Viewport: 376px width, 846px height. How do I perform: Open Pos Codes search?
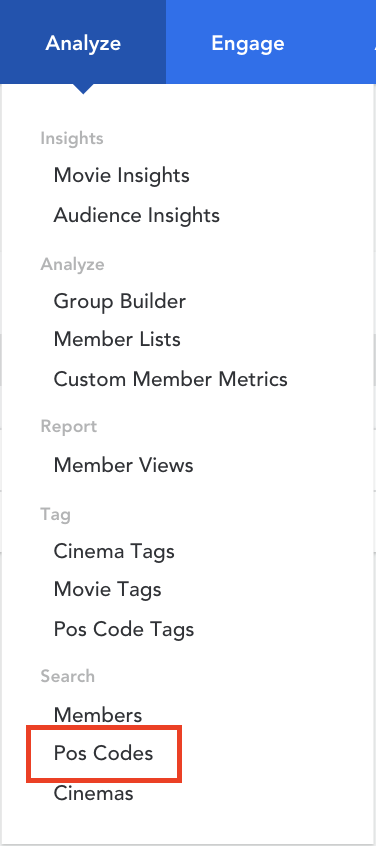103,754
